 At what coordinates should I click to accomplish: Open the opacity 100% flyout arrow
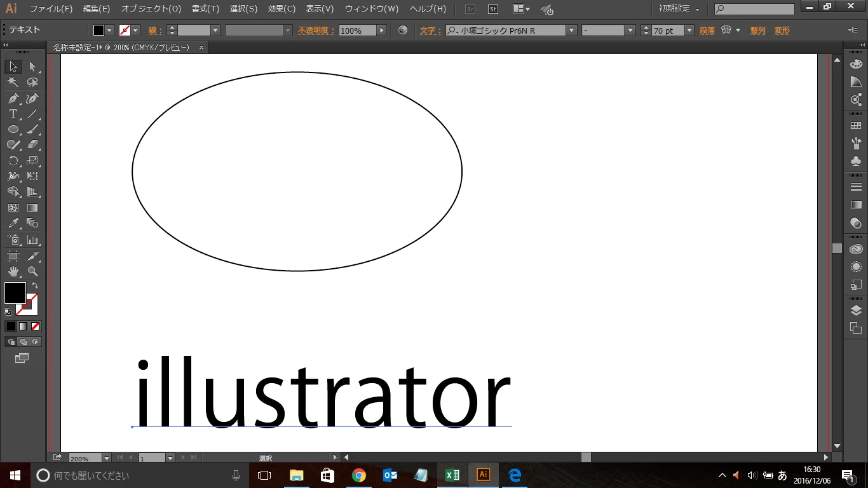click(382, 30)
